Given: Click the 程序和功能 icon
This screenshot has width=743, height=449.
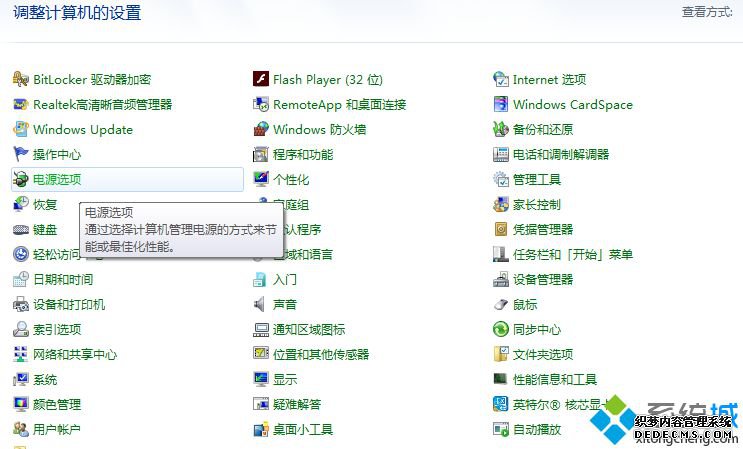Looking at the screenshot, I should pos(261,154).
